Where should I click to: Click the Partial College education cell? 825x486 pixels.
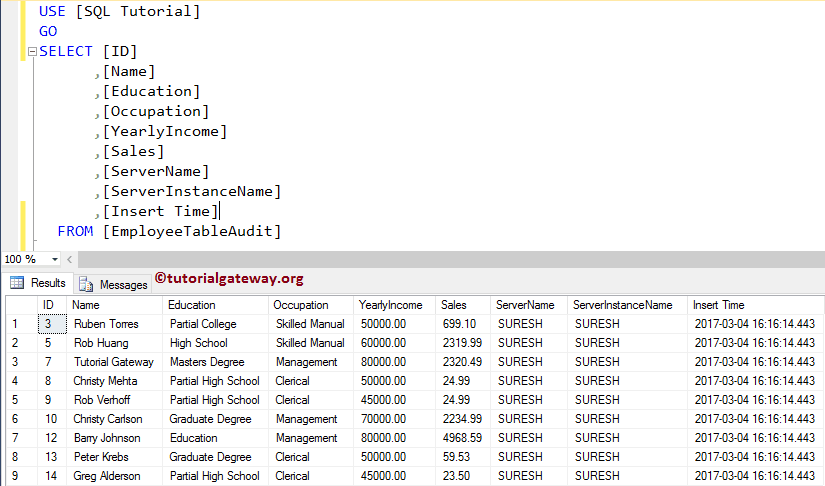[x=215, y=324]
